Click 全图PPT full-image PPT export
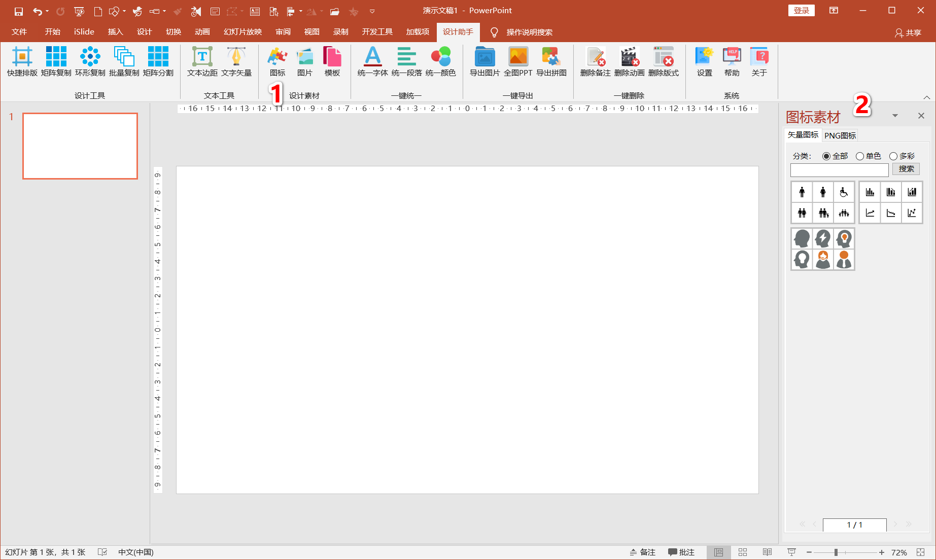 click(518, 62)
